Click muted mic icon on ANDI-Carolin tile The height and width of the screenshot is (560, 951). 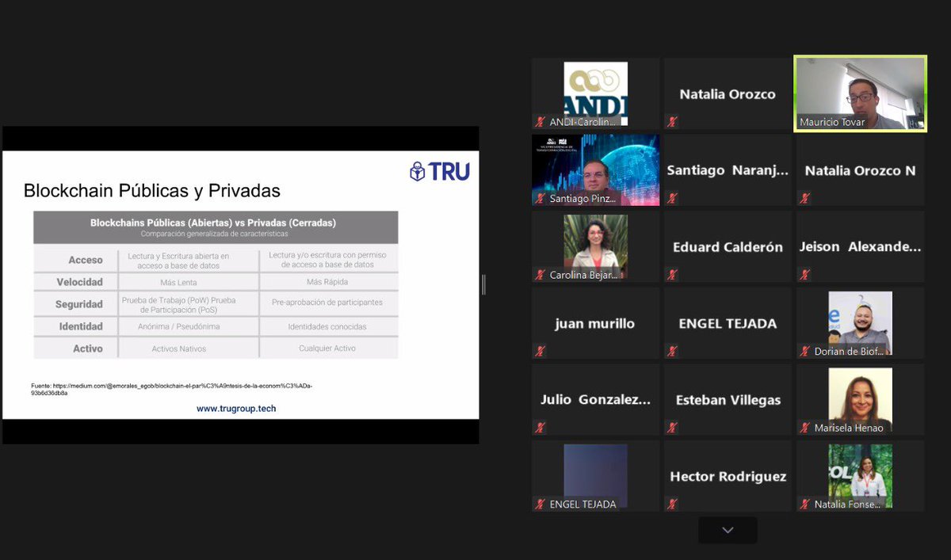click(x=540, y=122)
